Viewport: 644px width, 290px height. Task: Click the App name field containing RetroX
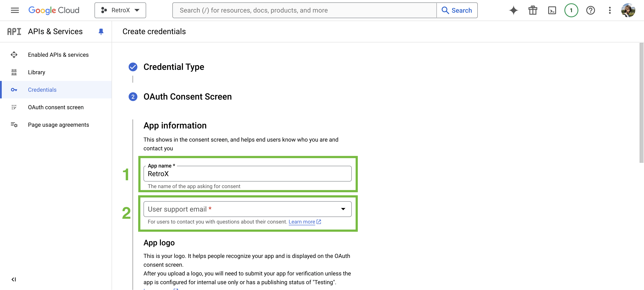pyautogui.click(x=247, y=174)
